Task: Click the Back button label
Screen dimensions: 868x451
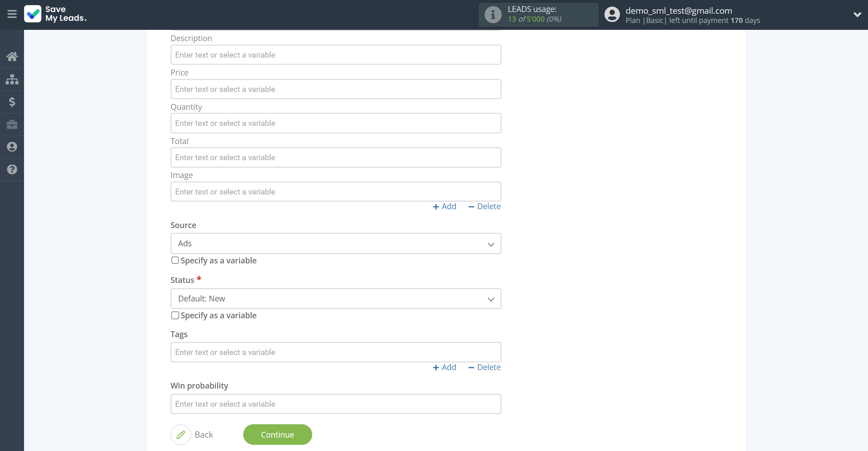Action: [x=204, y=435]
